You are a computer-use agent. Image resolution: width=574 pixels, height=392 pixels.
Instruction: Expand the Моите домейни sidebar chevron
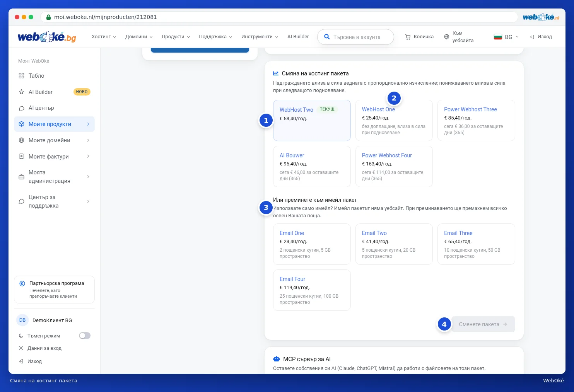coord(88,140)
